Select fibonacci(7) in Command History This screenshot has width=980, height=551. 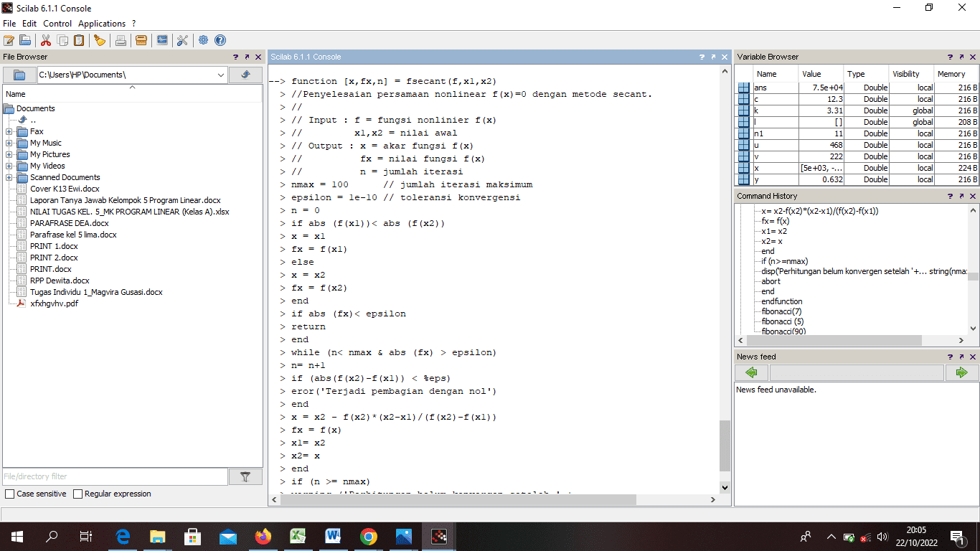pos(781,311)
